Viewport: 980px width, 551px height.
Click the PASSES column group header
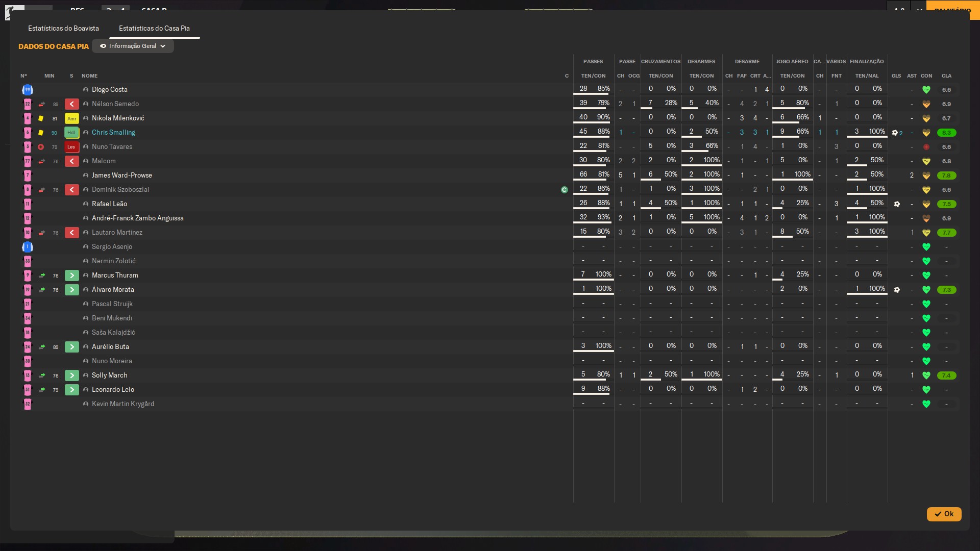[x=593, y=62]
